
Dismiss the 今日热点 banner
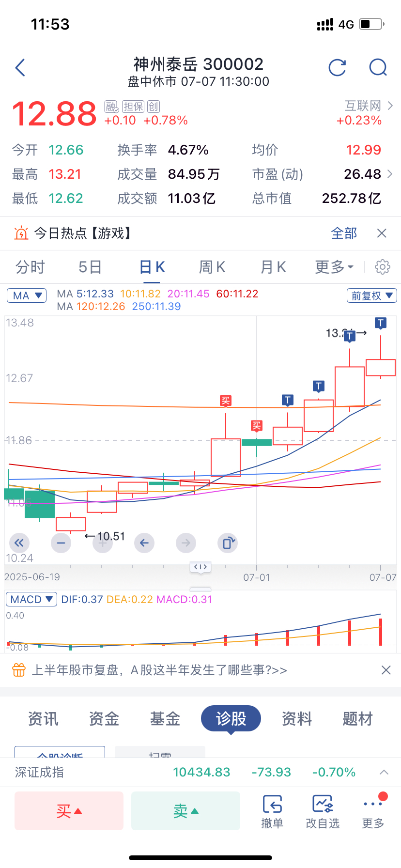[x=382, y=233]
